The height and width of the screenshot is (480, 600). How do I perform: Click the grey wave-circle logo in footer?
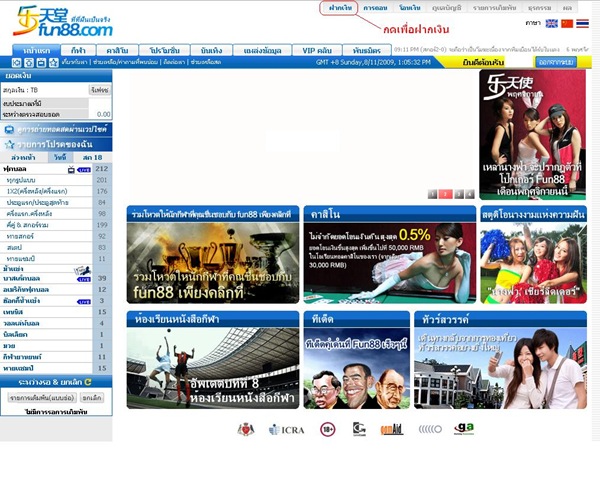(x=430, y=429)
